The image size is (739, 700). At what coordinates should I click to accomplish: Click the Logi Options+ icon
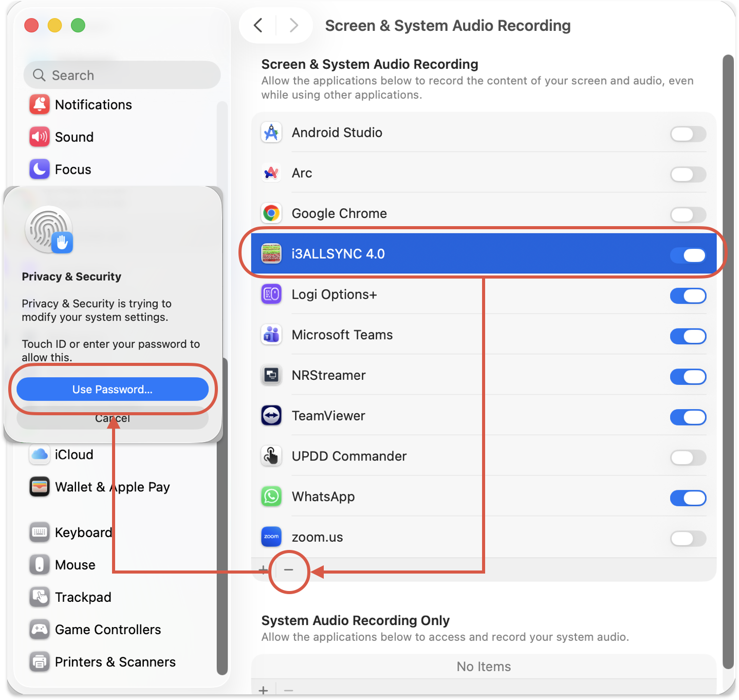pos(271,294)
